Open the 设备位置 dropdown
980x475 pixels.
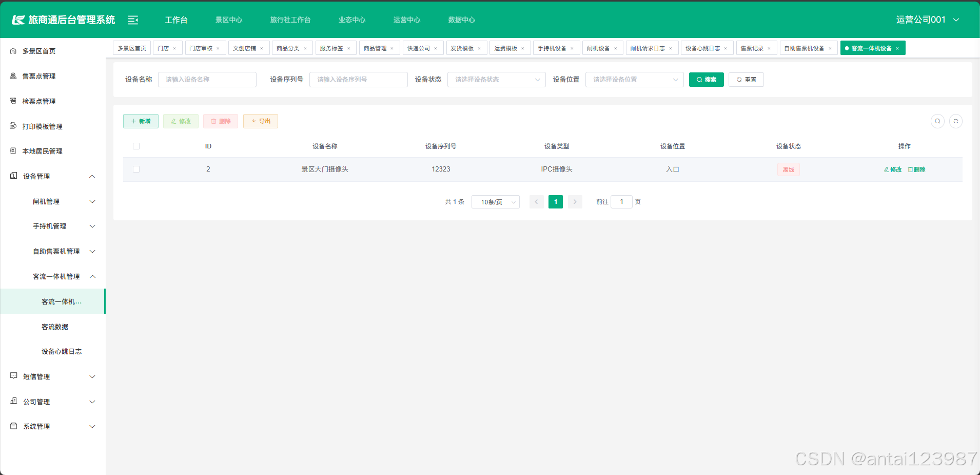point(634,80)
